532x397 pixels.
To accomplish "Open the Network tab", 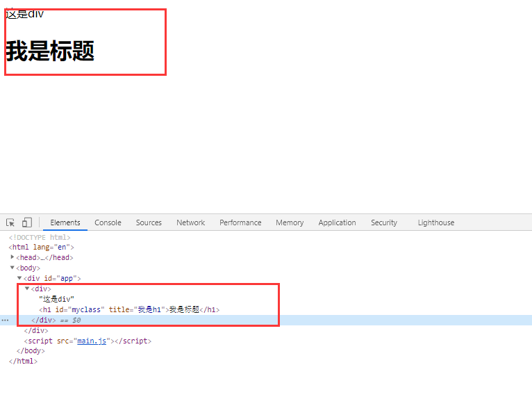I will (x=191, y=222).
